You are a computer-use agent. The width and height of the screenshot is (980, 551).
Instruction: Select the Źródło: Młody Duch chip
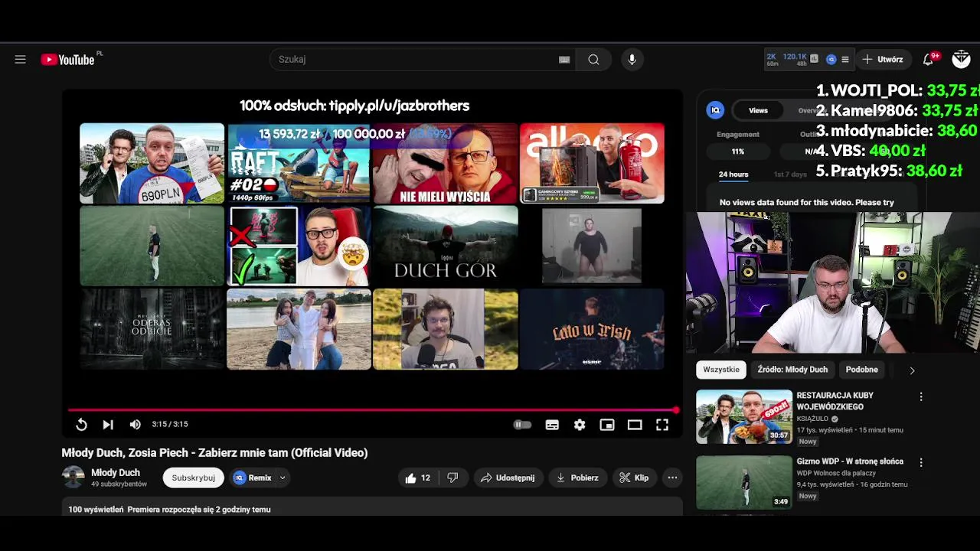click(792, 370)
